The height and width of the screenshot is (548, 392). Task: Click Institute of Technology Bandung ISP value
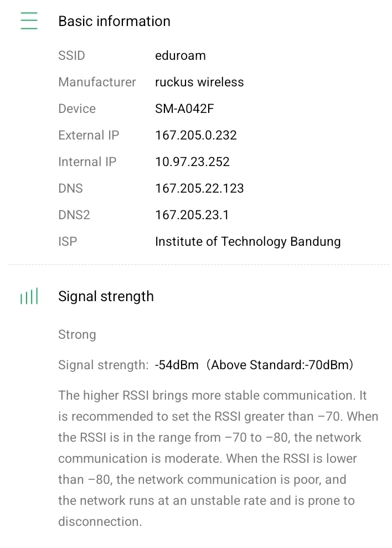click(247, 241)
